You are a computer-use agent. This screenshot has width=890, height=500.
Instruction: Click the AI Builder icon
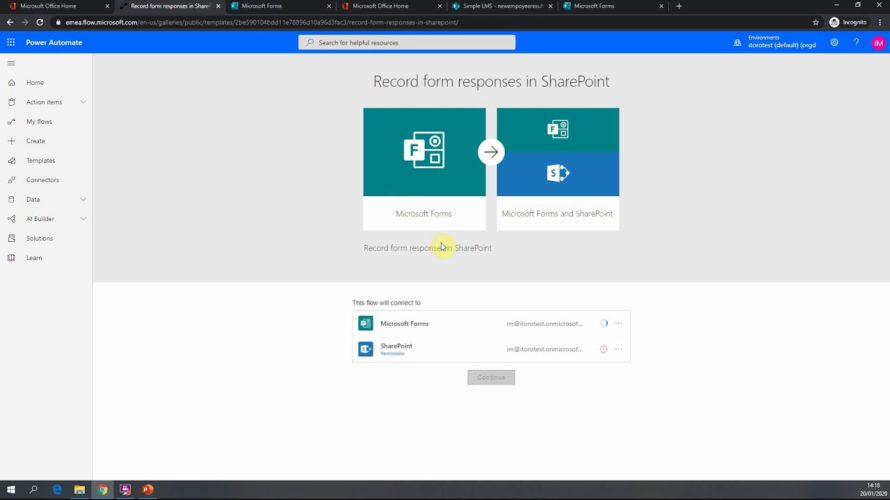11,219
